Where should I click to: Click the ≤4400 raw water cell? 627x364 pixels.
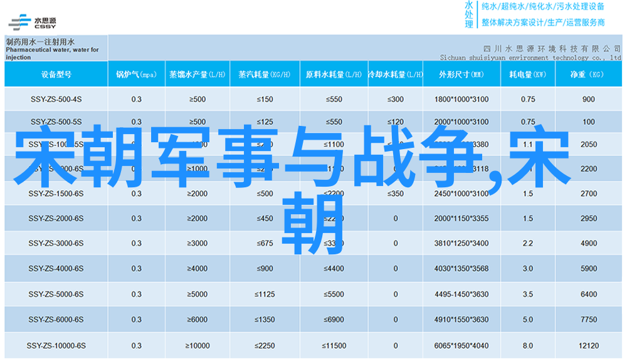coord(334,269)
